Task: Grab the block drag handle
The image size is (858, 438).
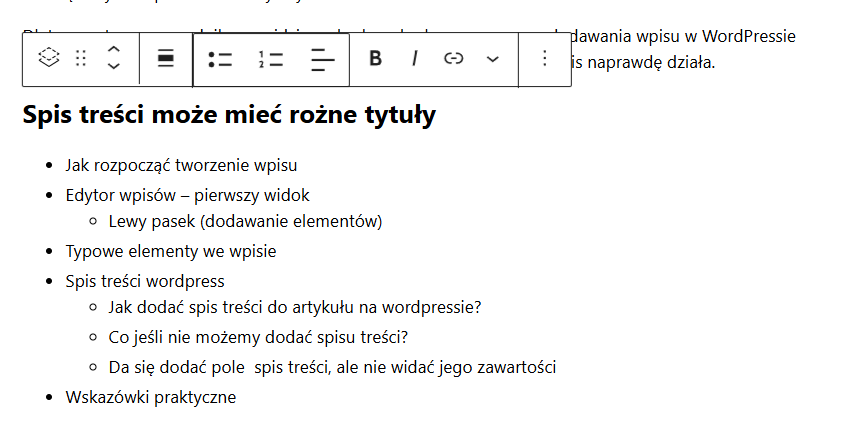Action: 81,59
